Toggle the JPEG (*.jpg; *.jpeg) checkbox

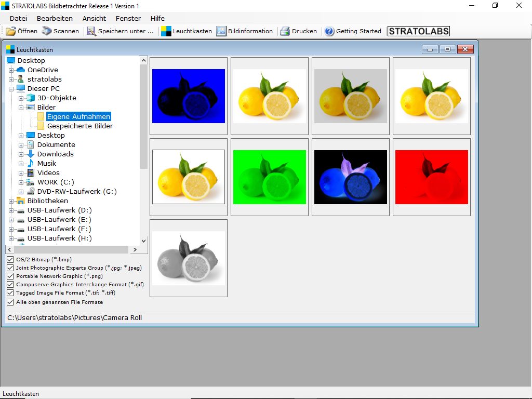click(10, 268)
